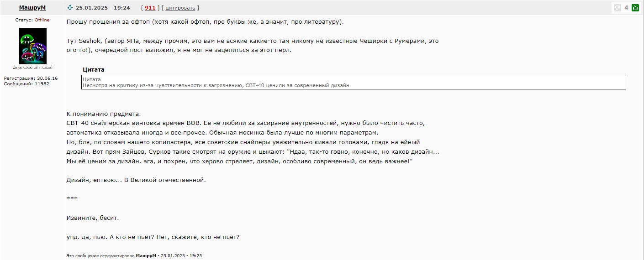The image size is (644, 260).
Task: Click the Регистрация: 30.06.16 line
Action: (31, 78)
